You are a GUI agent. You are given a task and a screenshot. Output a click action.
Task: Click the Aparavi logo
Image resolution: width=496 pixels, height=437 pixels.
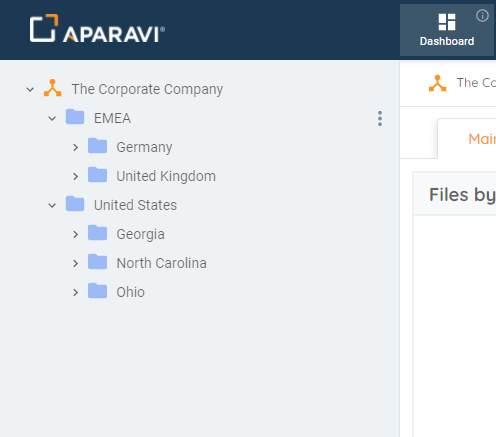(97, 29)
